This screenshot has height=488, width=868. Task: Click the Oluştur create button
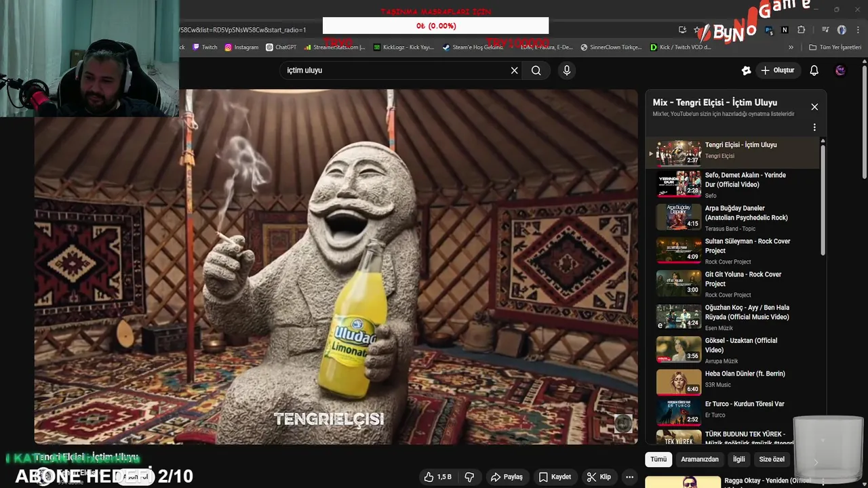[x=777, y=70]
